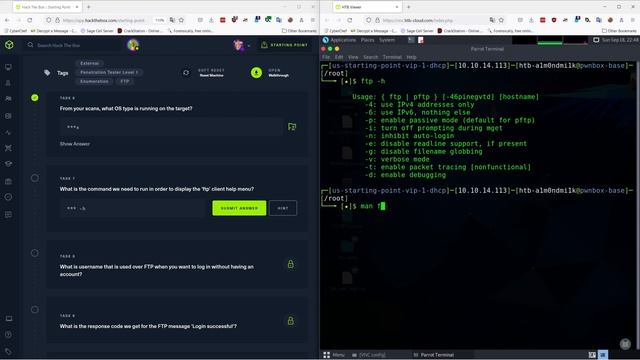Open the crossed swords icon in HTB sidebar
Image resolution: width=640 pixels, height=360 pixels.
click(8, 148)
